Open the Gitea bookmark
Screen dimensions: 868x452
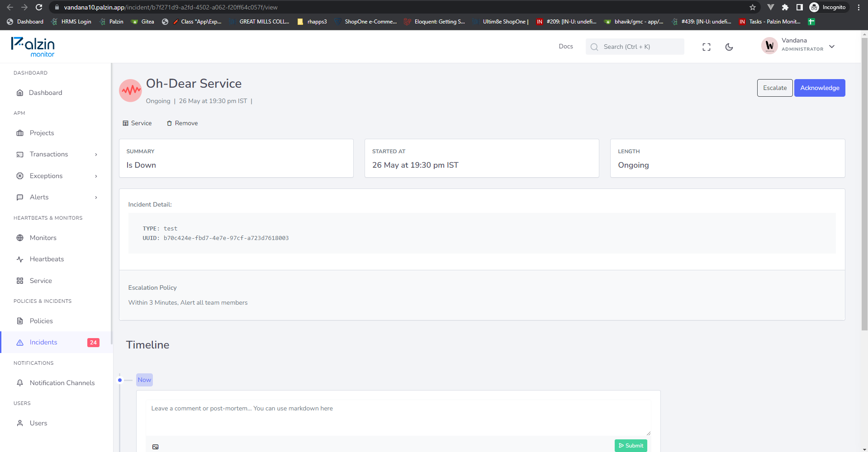click(x=142, y=22)
